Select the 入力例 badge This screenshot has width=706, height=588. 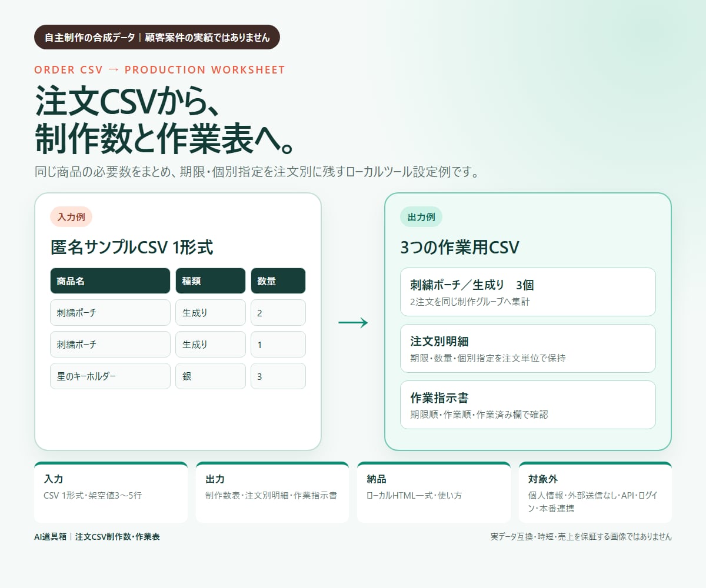click(x=71, y=217)
